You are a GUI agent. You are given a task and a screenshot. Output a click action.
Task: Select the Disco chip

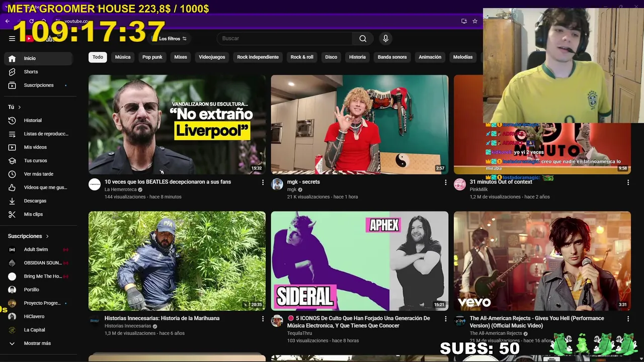(x=331, y=57)
